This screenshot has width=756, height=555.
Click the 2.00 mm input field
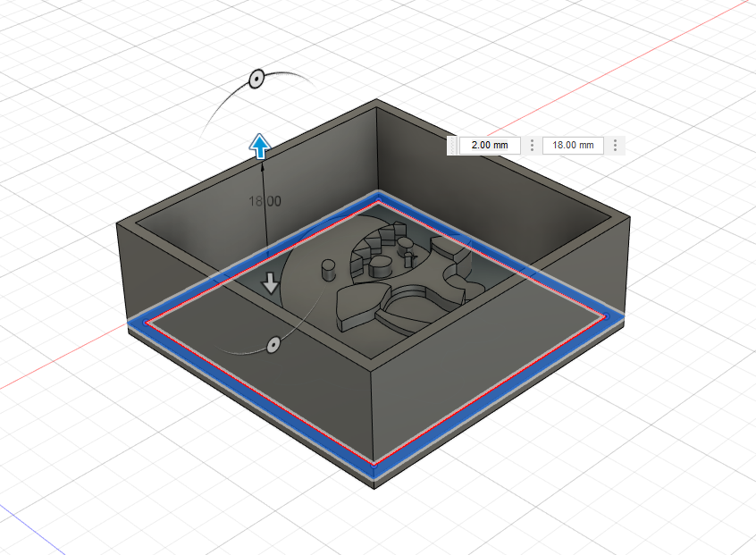point(490,145)
